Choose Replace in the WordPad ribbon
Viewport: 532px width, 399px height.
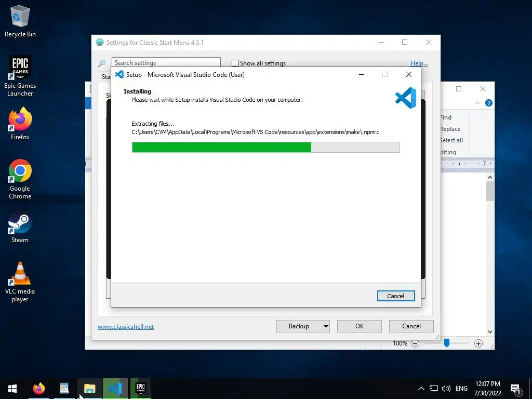[450, 129]
